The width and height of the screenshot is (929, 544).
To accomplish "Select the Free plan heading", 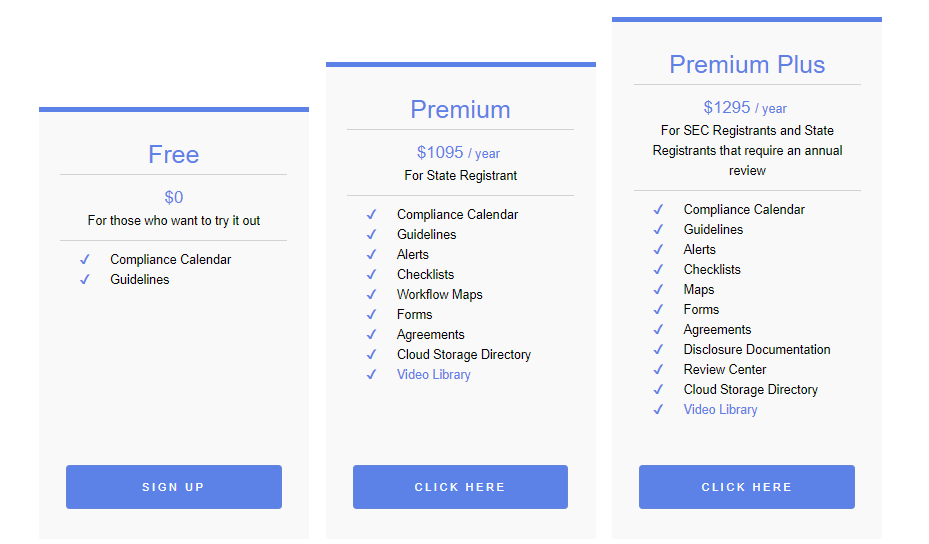I will [x=174, y=155].
